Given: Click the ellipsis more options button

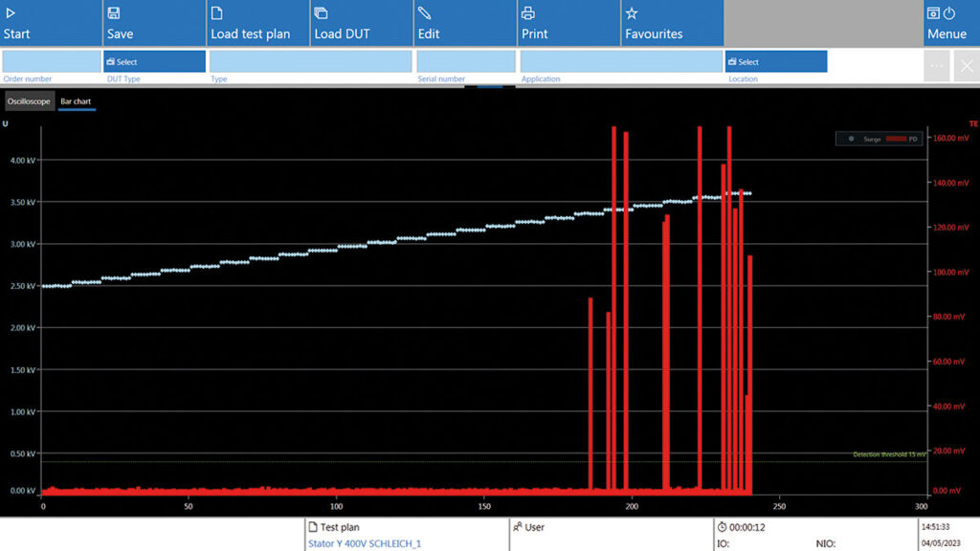Looking at the screenshot, I should click(x=937, y=66).
